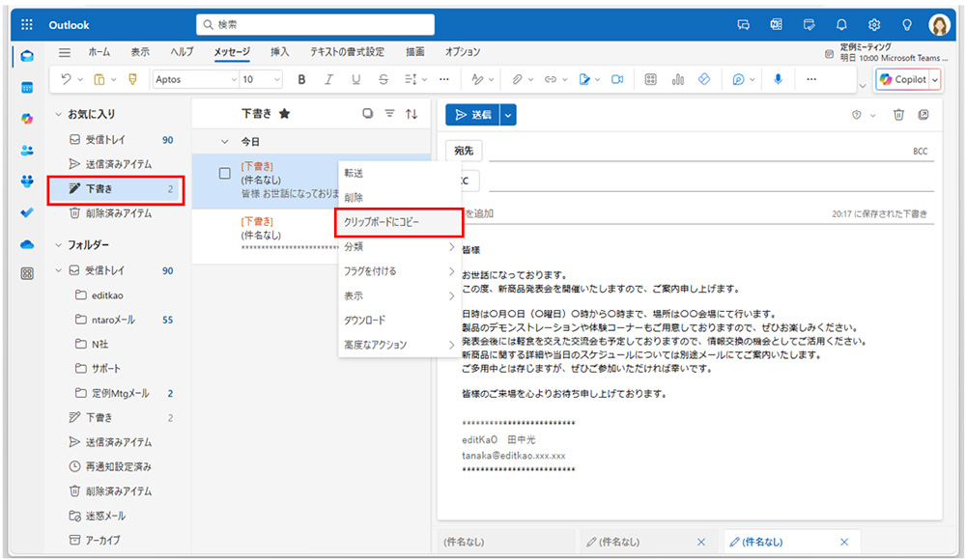Open the send options dropdown arrow

(x=508, y=115)
